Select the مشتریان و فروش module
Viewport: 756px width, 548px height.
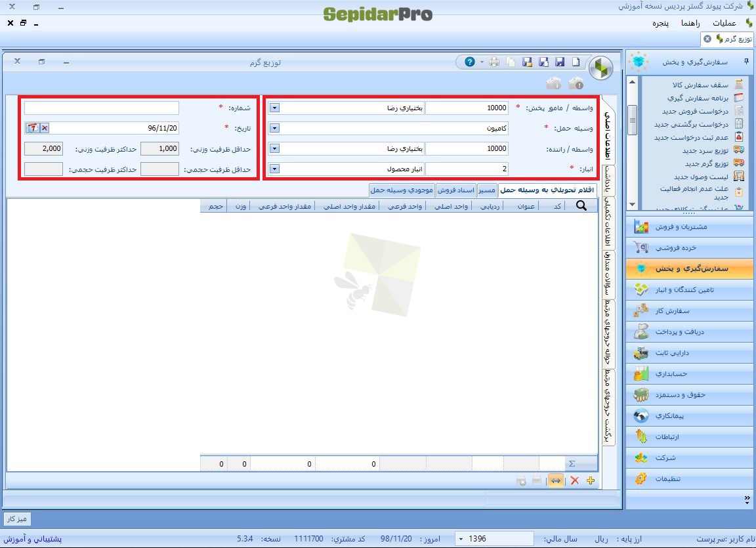[x=690, y=226]
